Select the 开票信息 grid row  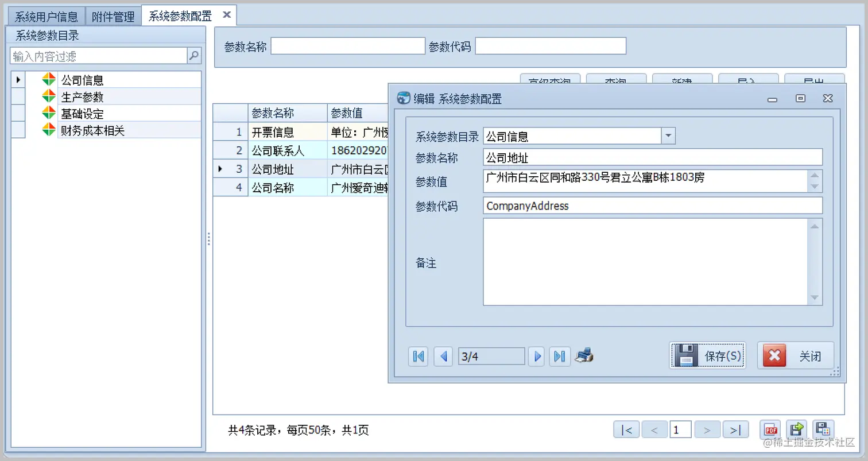point(301,132)
